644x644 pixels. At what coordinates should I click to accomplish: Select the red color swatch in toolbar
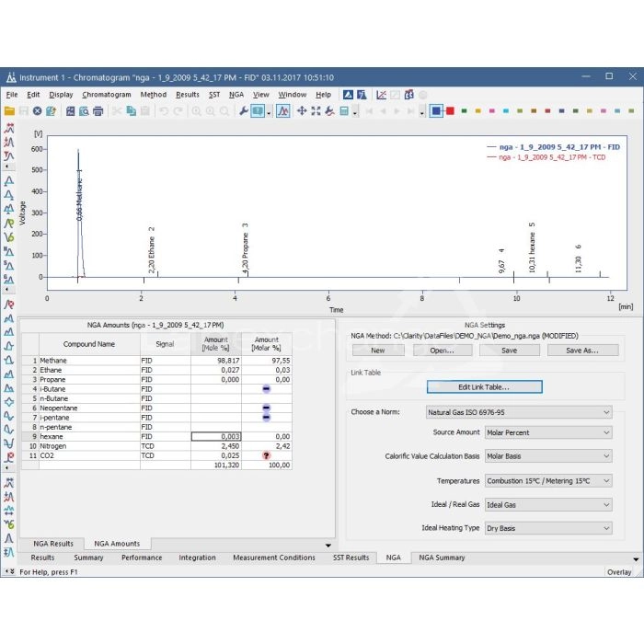pos(450,111)
